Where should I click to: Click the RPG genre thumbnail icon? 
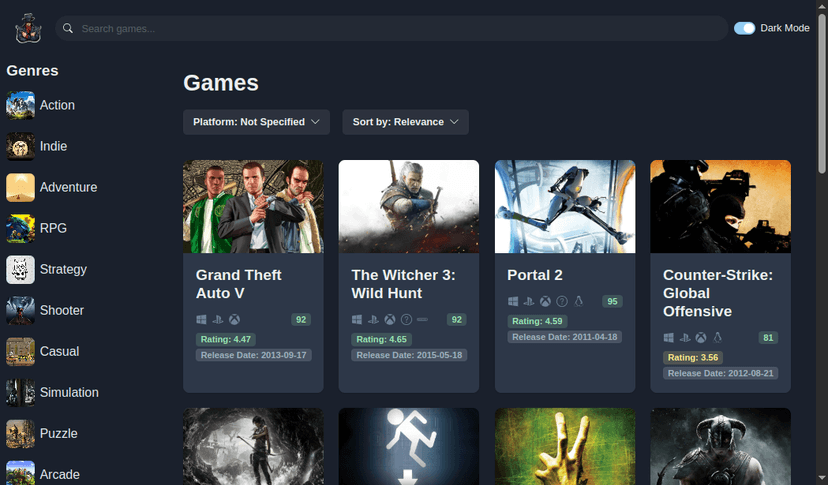tap(21, 228)
